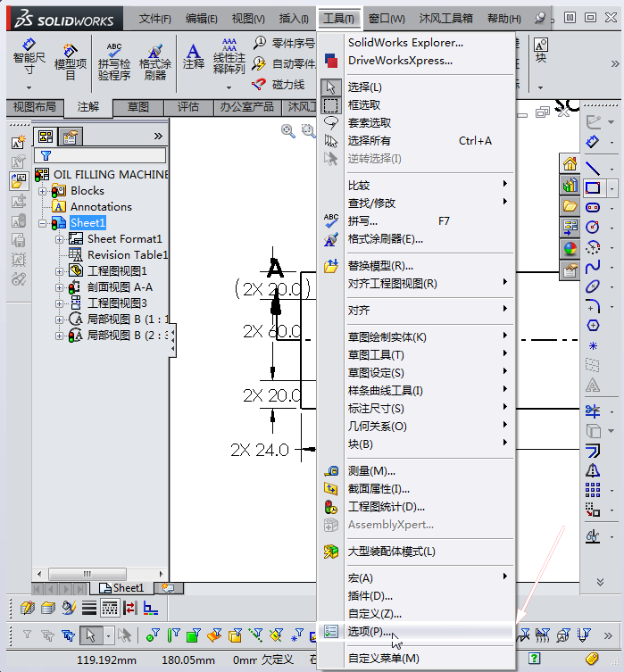Select the Circle sketch tool
This screenshot has width=624, height=672.
pyautogui.click(x=593, y=227)
